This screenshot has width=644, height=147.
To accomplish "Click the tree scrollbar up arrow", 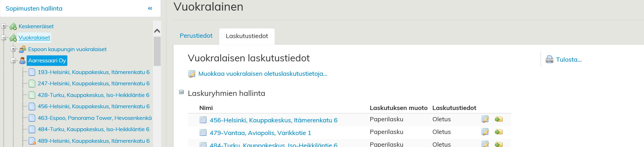I will (x=157, y=31).
